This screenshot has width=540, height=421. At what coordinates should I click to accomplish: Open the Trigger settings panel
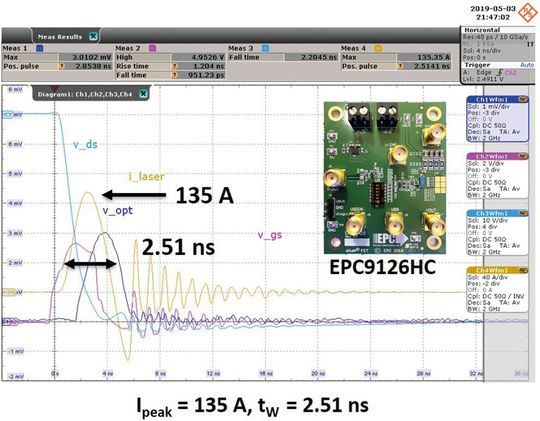click(x=498, y=72)
